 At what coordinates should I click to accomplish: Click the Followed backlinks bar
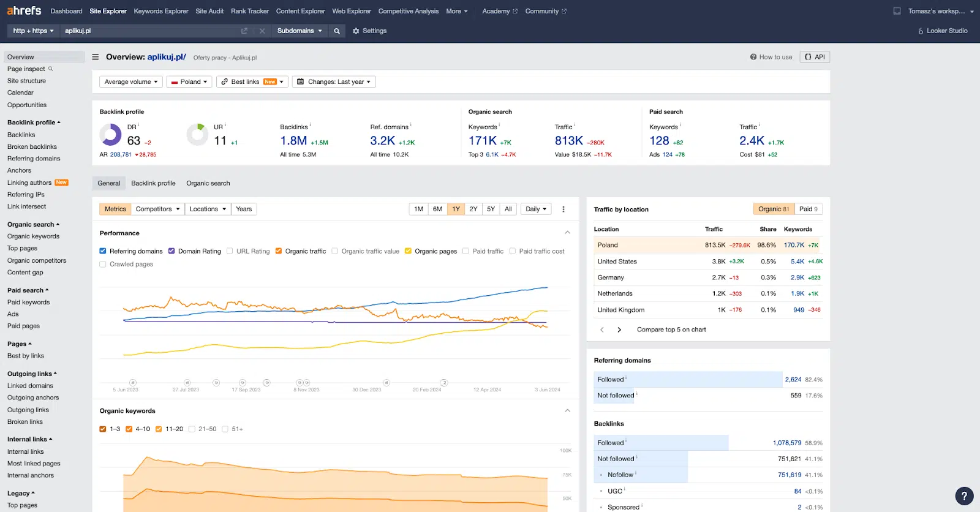661,443
